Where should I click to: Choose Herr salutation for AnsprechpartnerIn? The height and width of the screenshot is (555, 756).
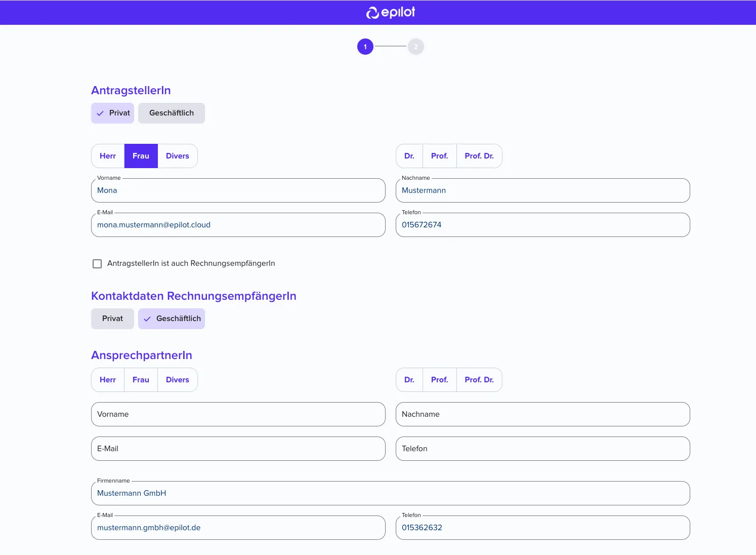pyautogui.click(x=108, y=380)
